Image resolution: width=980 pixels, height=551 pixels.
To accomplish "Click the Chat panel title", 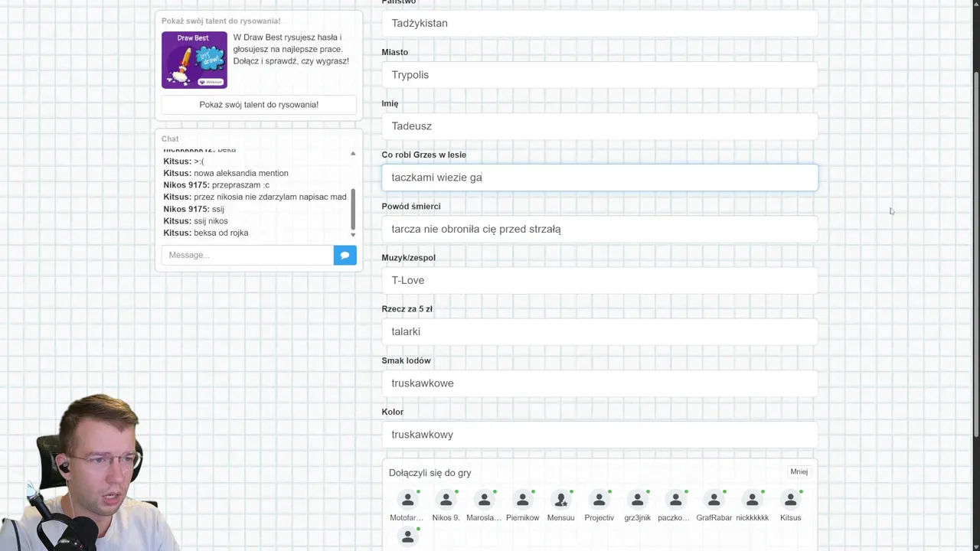I will pyautogui.click(x=170, y=139).
